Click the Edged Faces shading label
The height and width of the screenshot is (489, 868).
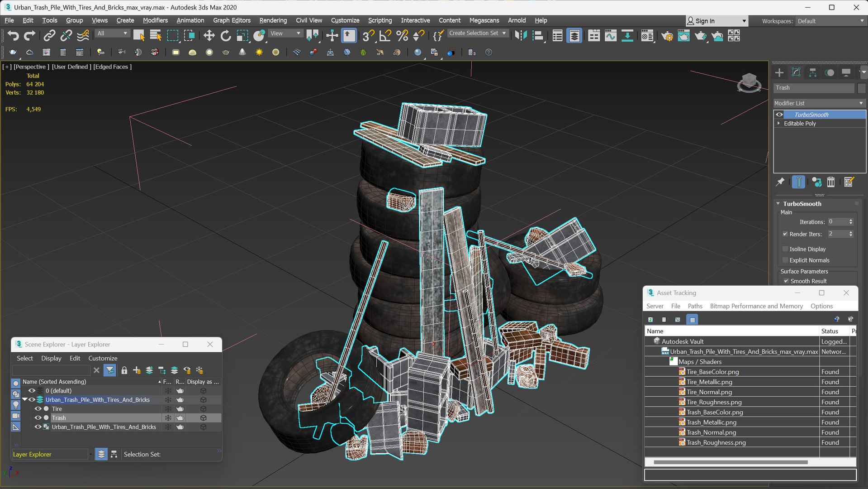(x=112, y=67)
